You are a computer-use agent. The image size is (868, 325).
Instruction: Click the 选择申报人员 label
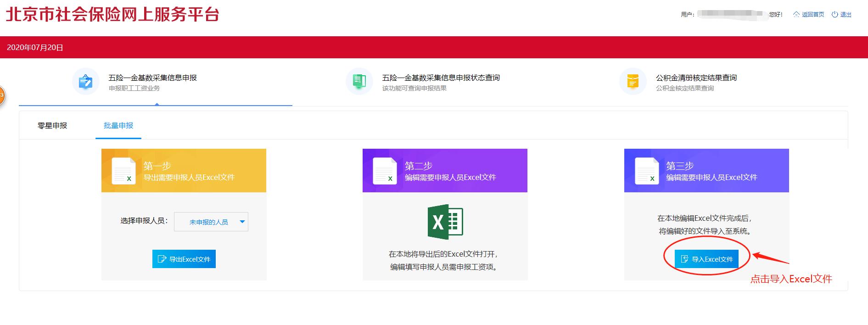click(x=144, y=221)
